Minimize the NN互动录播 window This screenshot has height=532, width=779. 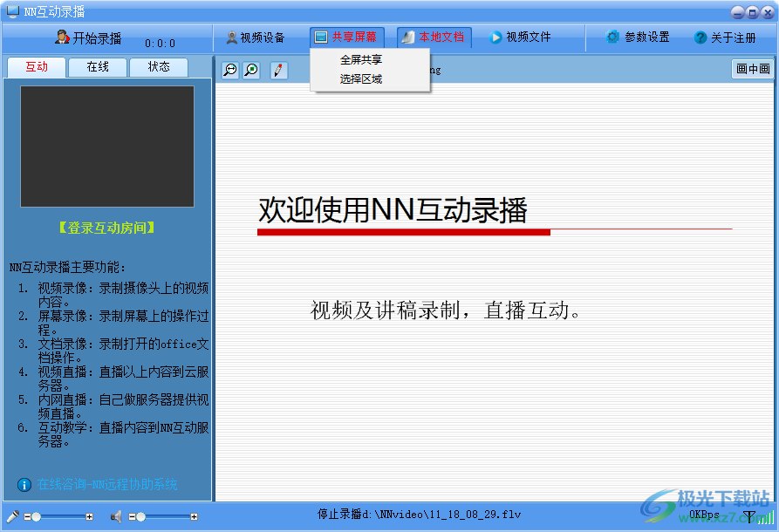737,13
